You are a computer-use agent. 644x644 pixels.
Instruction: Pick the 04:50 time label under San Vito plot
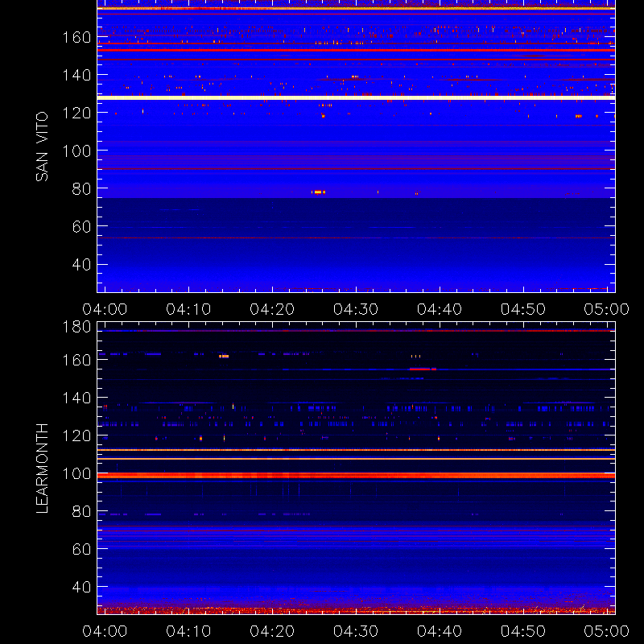pyautogui.click(x=523, y=309)
